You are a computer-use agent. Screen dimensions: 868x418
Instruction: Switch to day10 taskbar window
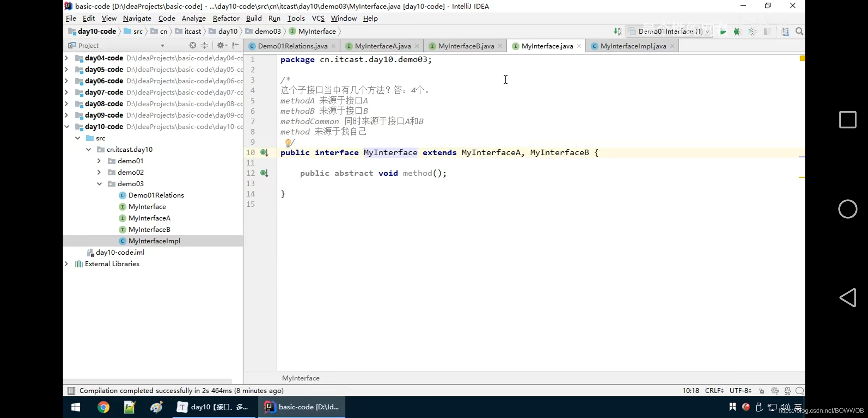(214, 407)
